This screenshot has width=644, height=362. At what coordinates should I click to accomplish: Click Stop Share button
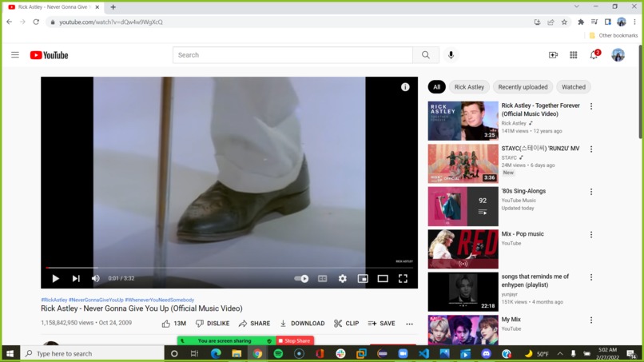295,340
